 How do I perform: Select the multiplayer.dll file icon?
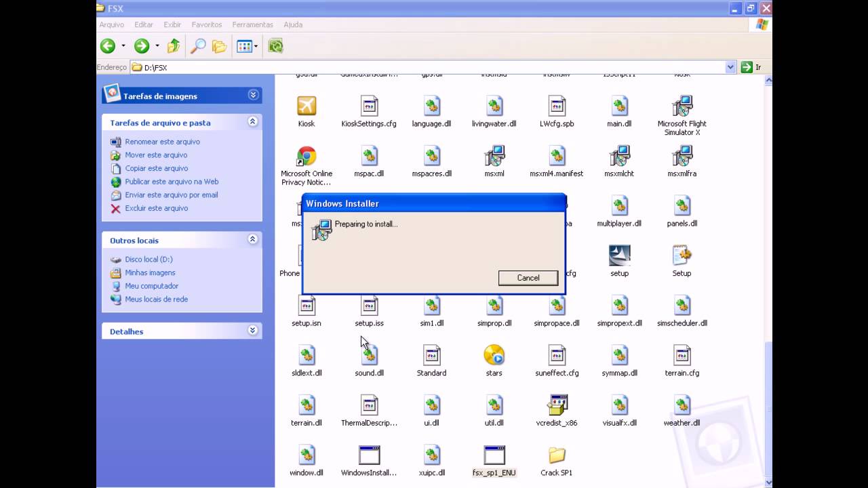pos(619,205)
